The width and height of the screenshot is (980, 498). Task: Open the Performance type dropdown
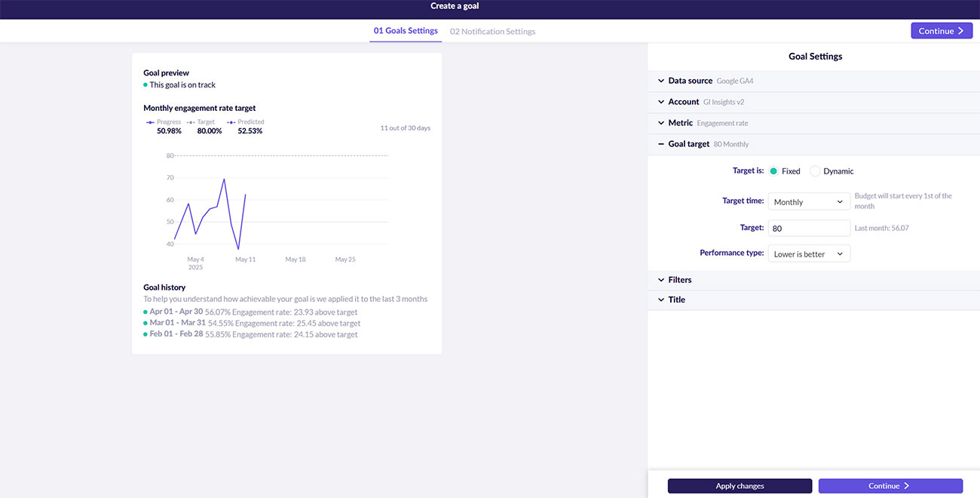809,254
